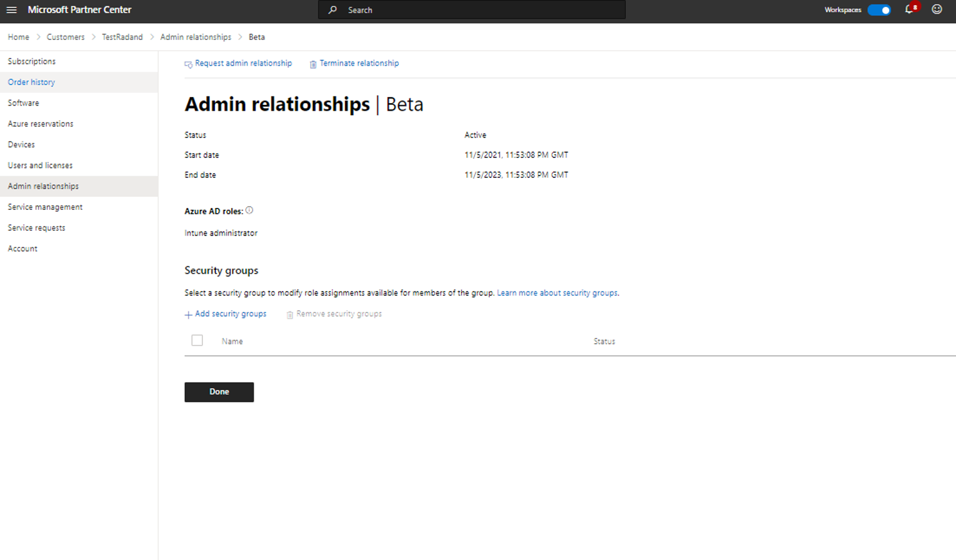Click the Workspaces label
This screenshot has height=560, width=956.
[x=843, y=10]
